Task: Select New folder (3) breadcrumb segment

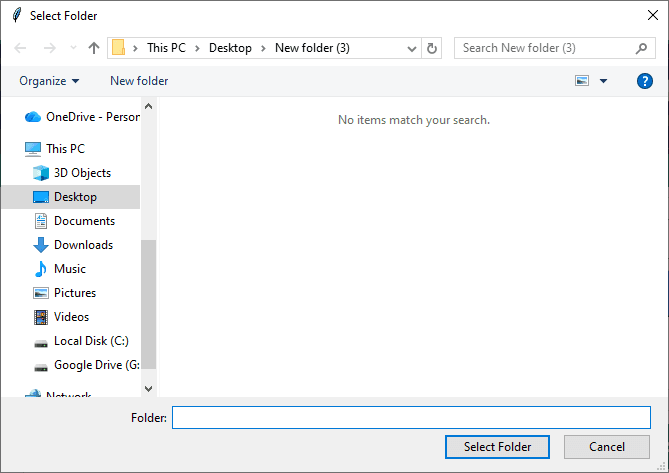Action: 312,48
